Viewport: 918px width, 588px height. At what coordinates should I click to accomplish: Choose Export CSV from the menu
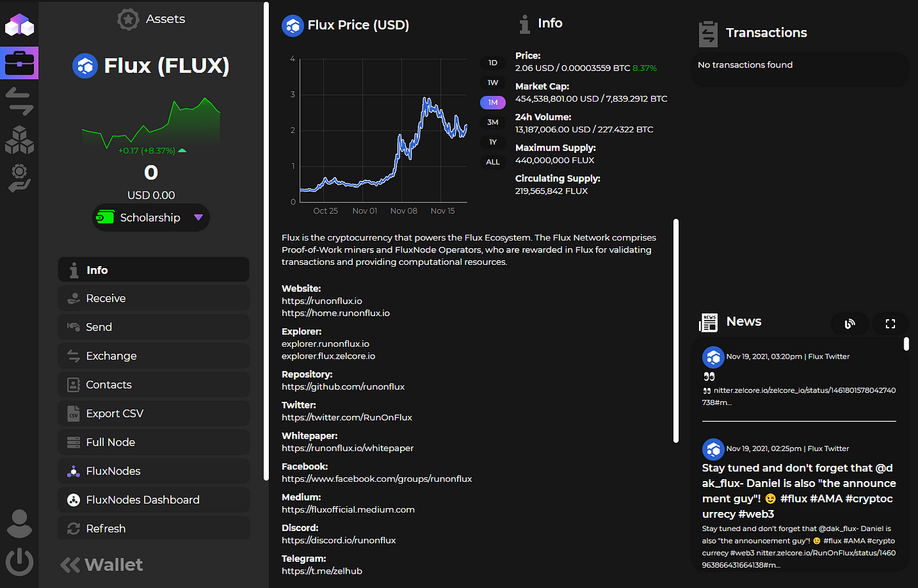pyautogui.click(x=153, y=414)
